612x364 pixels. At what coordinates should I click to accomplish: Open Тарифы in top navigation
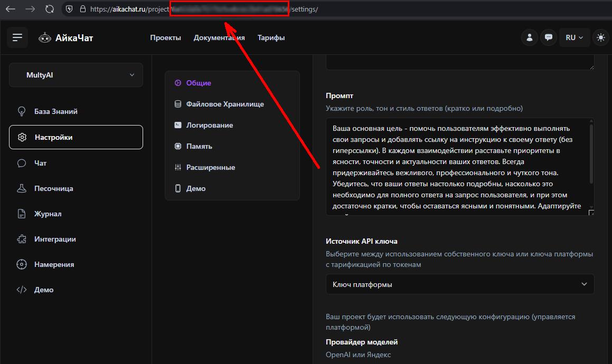point(271,37)
